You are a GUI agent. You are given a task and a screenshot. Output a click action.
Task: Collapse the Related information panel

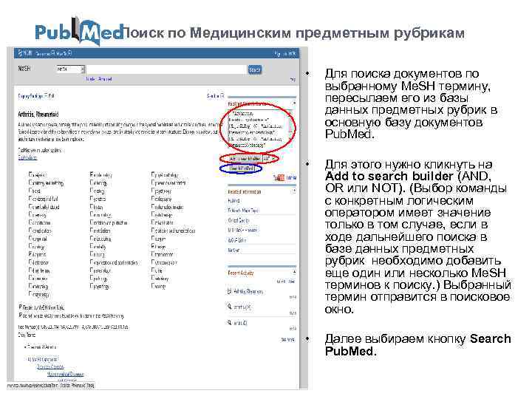click(294, 191)
